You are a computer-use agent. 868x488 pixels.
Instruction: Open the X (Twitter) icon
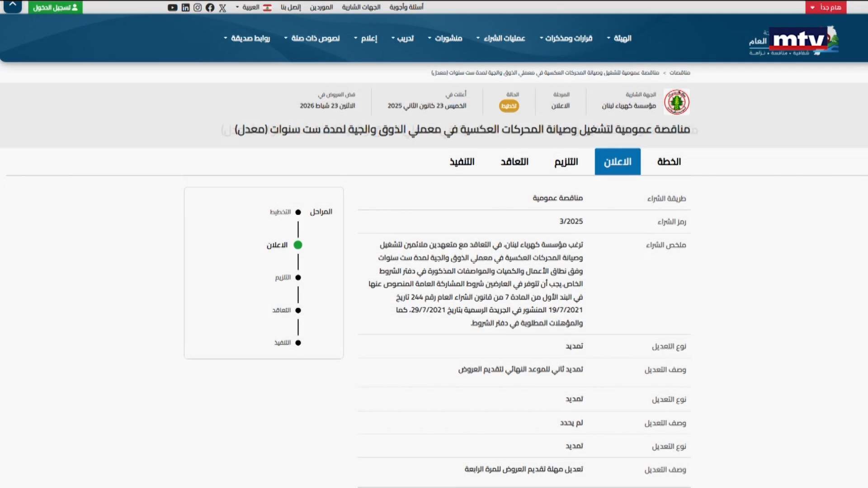[x=222, y=7]
